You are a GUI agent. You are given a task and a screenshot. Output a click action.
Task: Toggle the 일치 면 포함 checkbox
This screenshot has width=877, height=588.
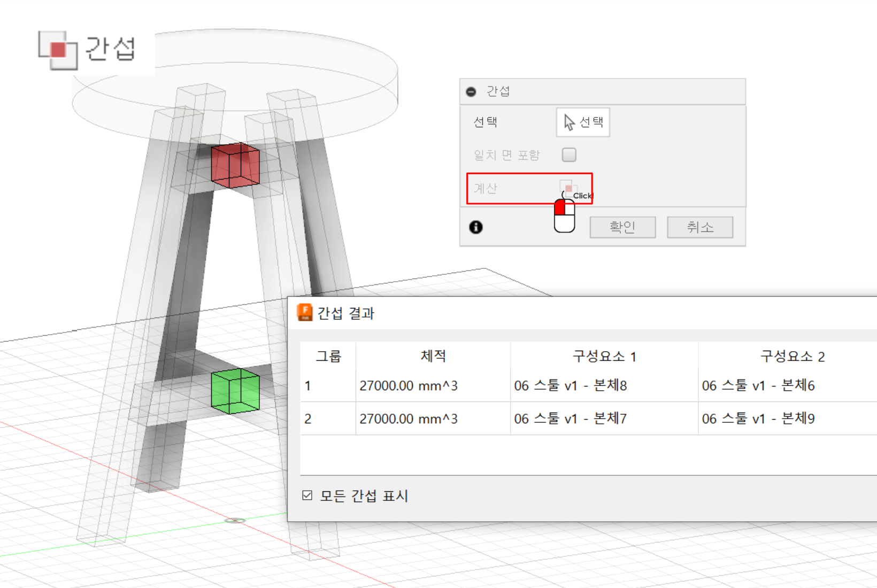coord(569,154)
